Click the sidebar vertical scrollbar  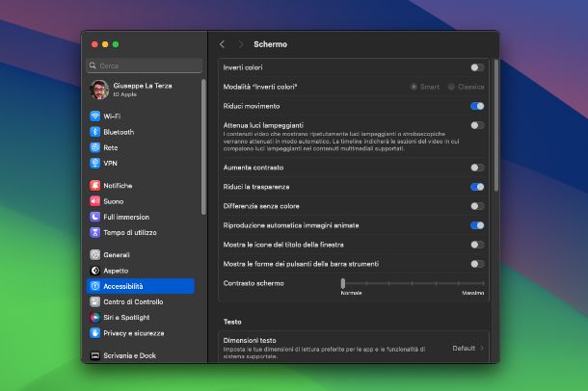pos(203,146)
